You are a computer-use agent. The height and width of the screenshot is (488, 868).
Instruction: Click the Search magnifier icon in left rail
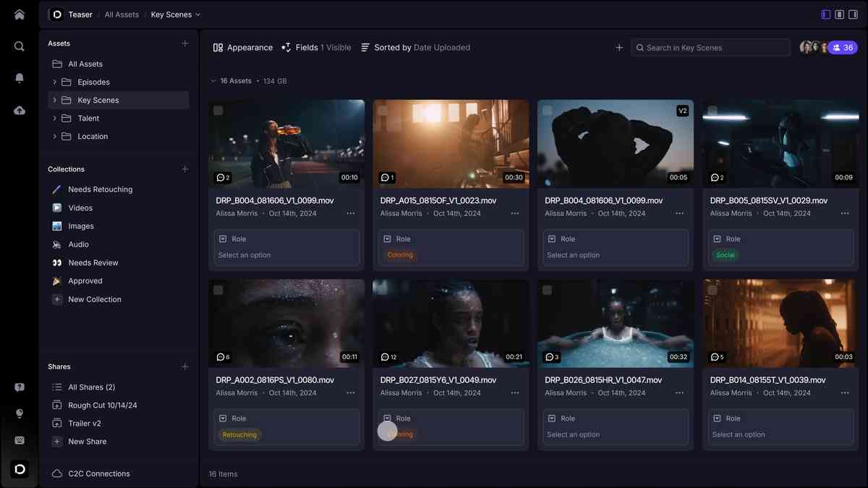[x=19, y=46]
